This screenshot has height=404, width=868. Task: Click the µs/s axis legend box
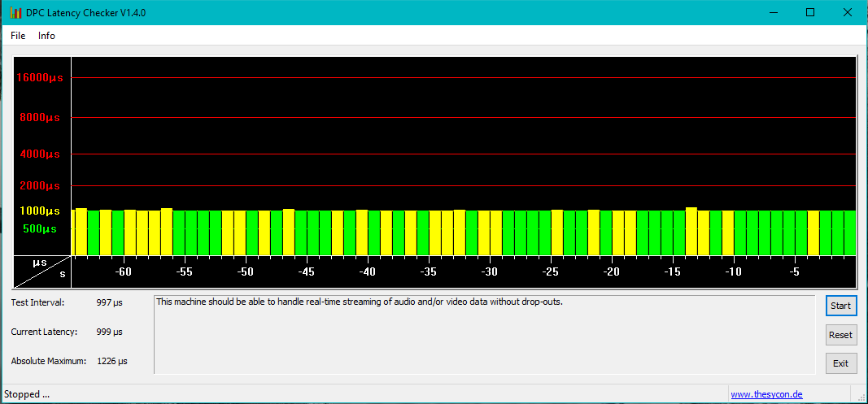tap(42, 272)
